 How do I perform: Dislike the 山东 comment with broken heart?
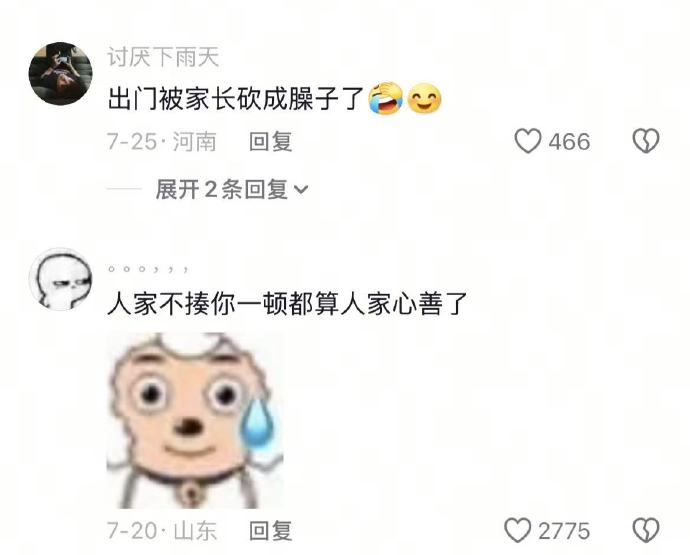click(646, 530)
